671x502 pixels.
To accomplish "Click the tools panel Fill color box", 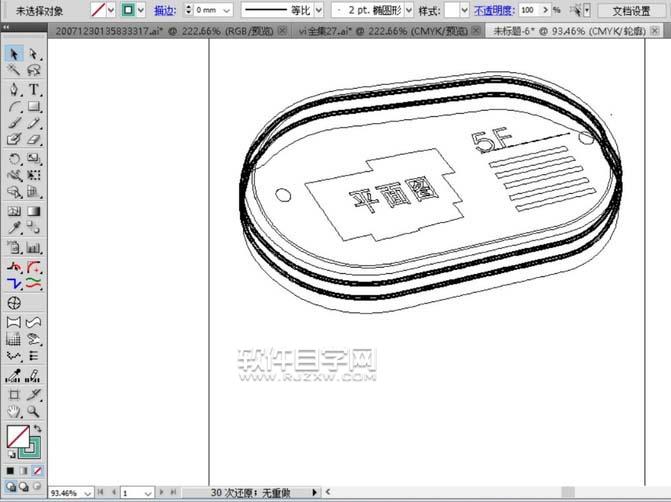I will (18, 436).
